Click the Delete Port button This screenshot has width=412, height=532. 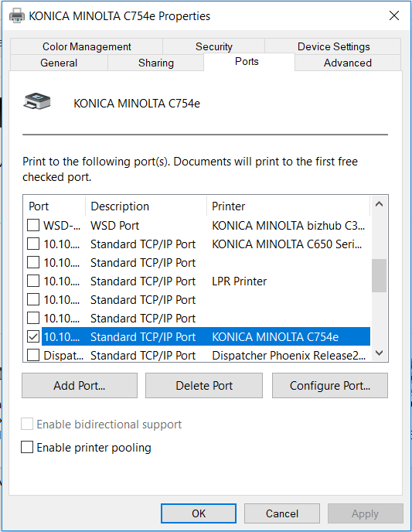pos(204,385)
